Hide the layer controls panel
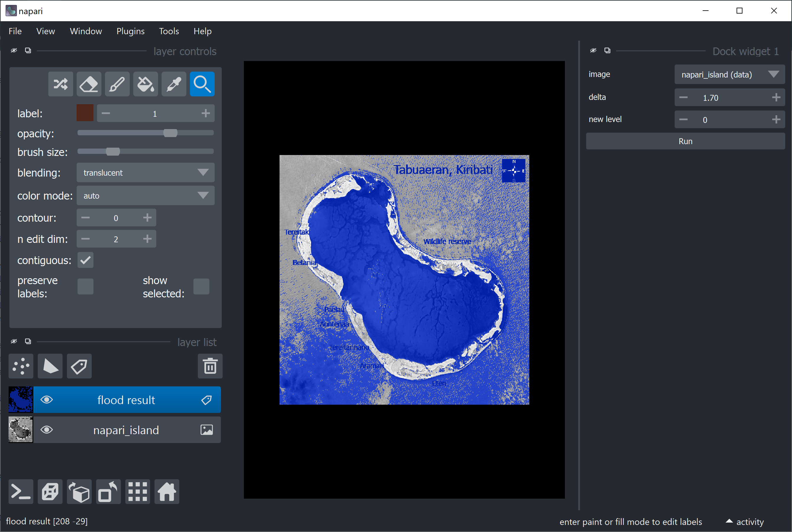Screen dimensions: 792x532 pos(14,51)
